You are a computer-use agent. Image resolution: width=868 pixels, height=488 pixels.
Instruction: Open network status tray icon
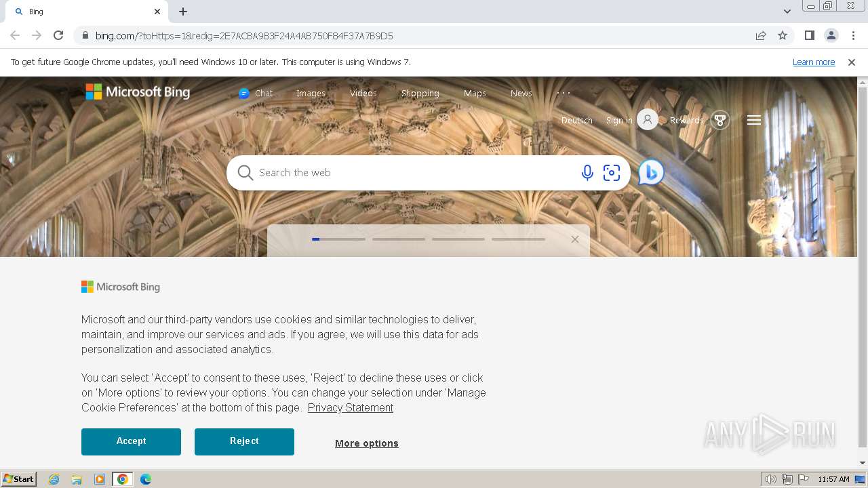(787, 479)
